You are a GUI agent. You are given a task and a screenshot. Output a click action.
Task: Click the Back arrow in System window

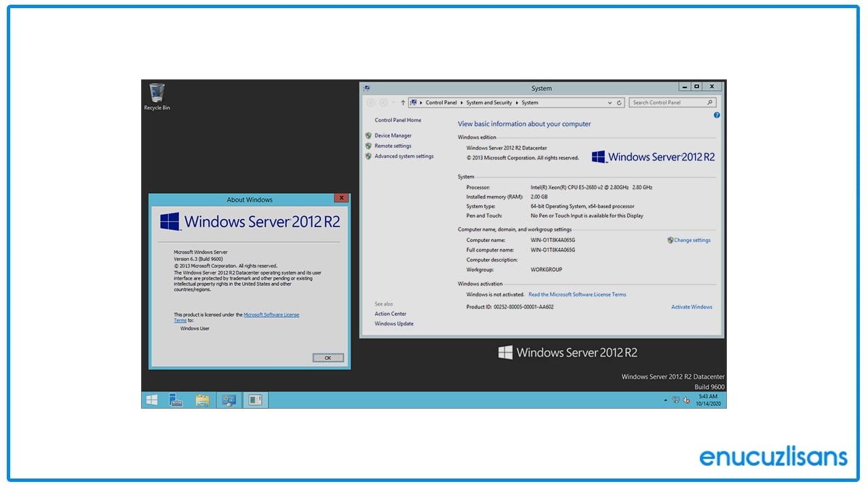pos(370,102)
